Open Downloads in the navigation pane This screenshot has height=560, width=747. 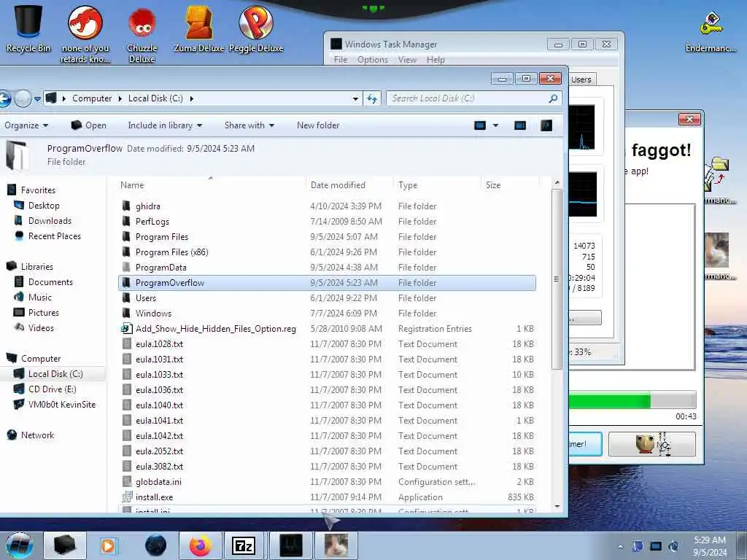click(50, 221)
